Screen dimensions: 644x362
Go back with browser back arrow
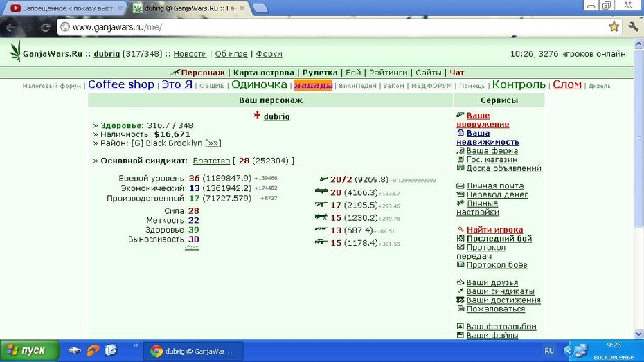click(x=10, y=28)
